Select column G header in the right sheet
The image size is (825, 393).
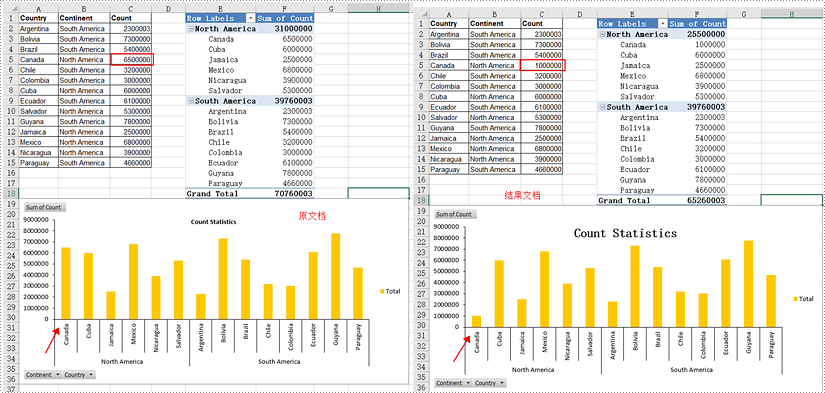click(743, 14)
